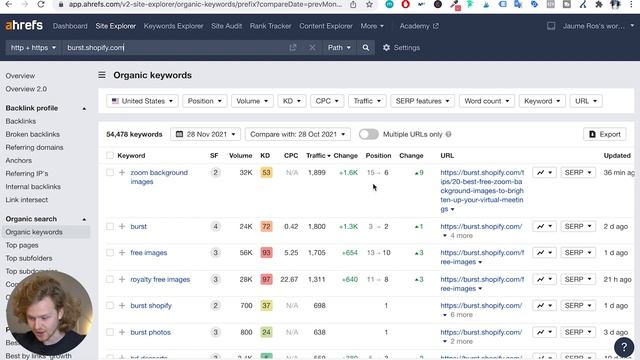This screenshot has width=640, height=360.
Task: Open history chart for zoom background images
Action: click(x=544, y=173)
